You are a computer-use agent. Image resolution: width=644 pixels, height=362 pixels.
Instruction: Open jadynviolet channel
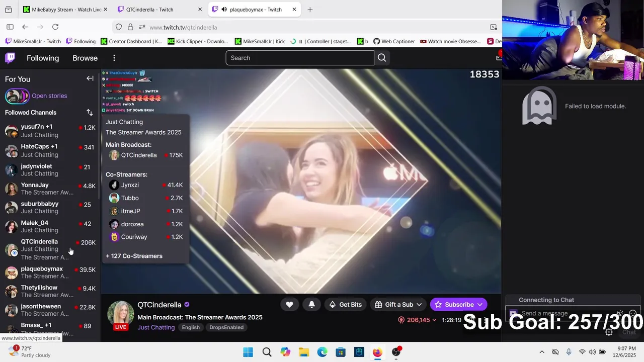pos(50,170)
